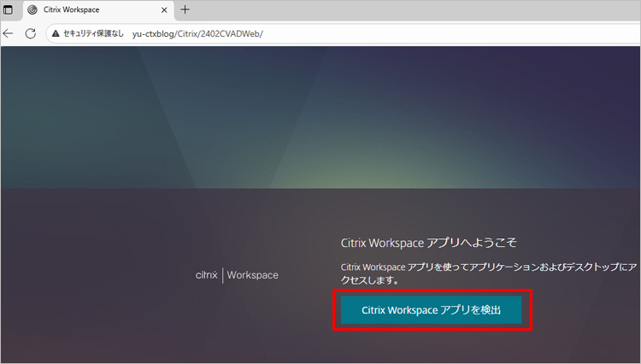
Task: Click the Workspace logo text
Action: pyautogui.click(x=252, y=275)
